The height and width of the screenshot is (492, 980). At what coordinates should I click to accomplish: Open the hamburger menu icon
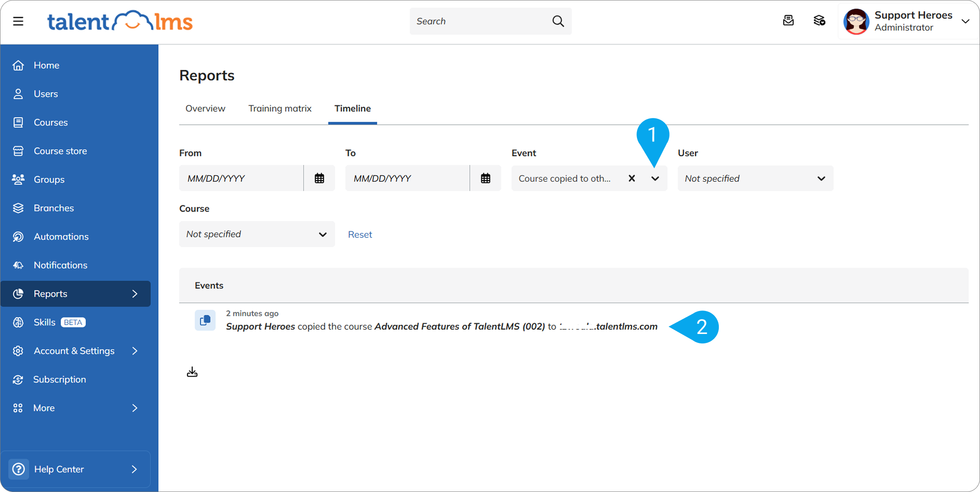tap(18, 21)
